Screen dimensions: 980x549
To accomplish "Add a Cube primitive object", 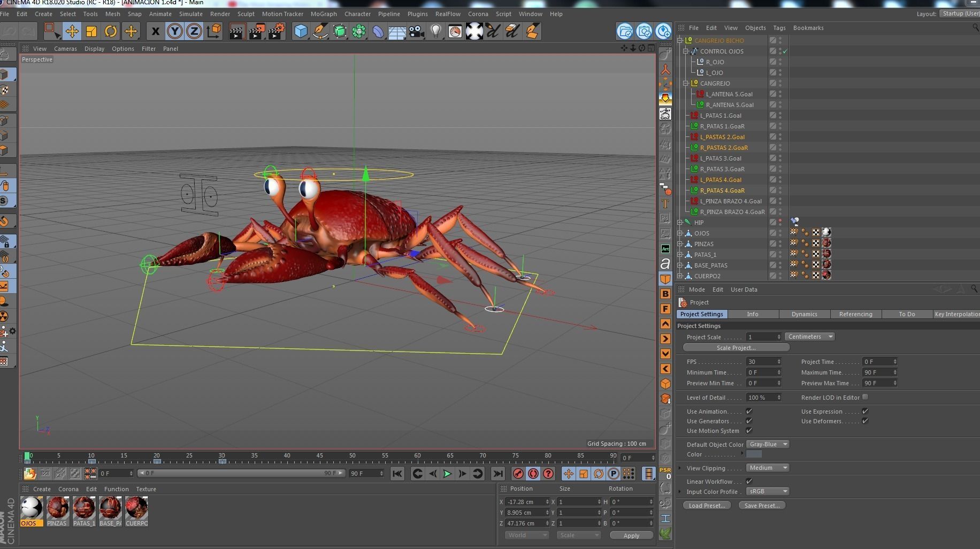I will 301,31.
